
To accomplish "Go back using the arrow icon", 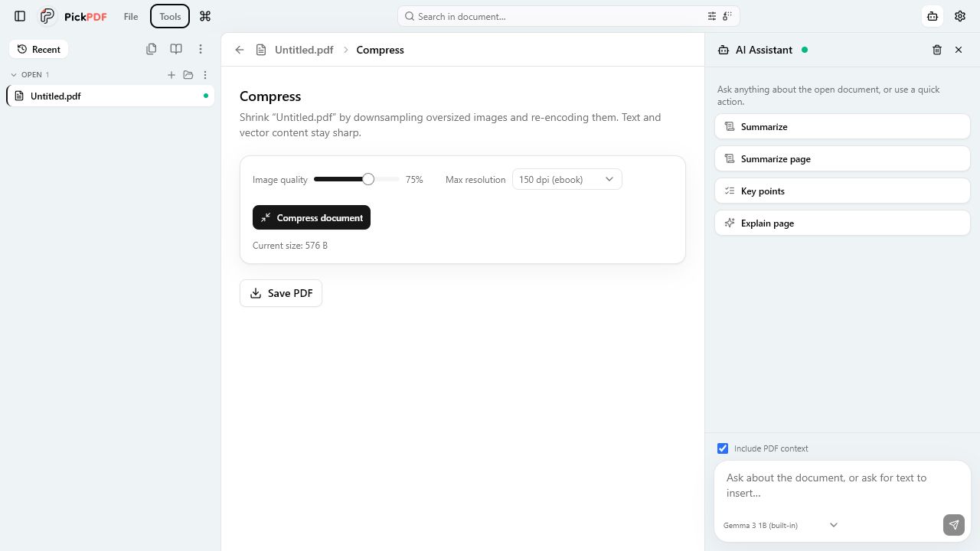I will pos(240,50).
